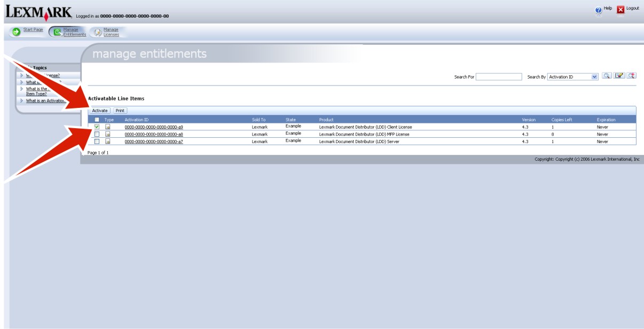
Task: Toggle the select-all checkbox in table header
Action: 97,120
